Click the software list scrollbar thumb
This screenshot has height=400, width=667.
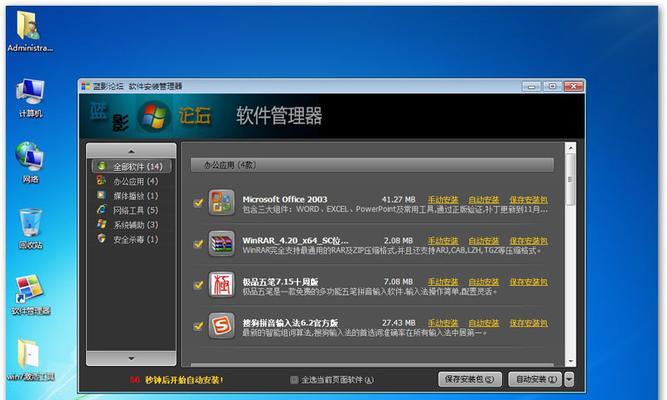(x=570, y=179)
